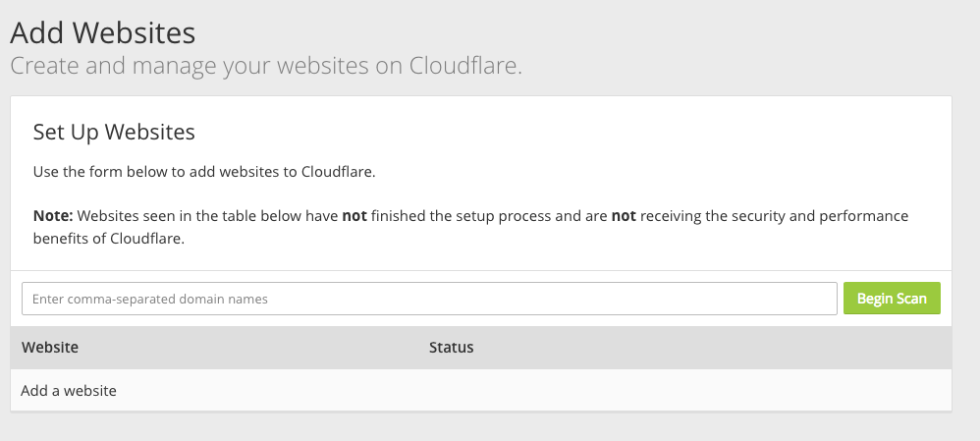Click the Add Websites page heading
The height and width of the screenshot is (441, 980).
coord(102,32)
